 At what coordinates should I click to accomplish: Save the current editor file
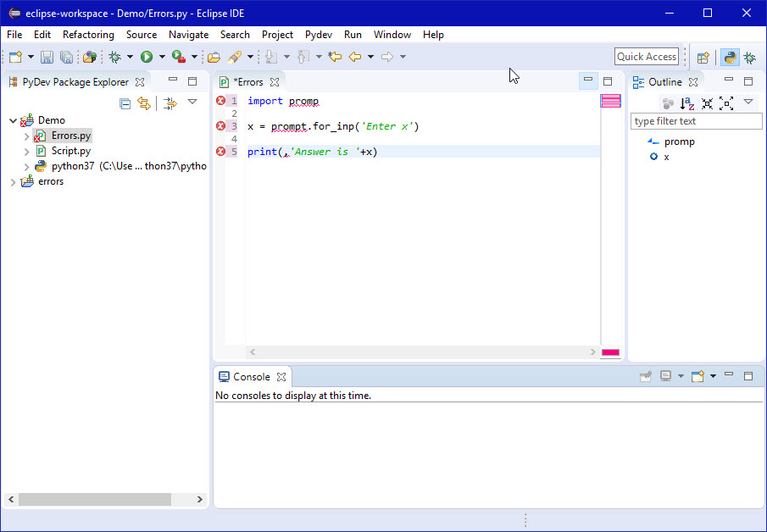click(x=45, y=56)
